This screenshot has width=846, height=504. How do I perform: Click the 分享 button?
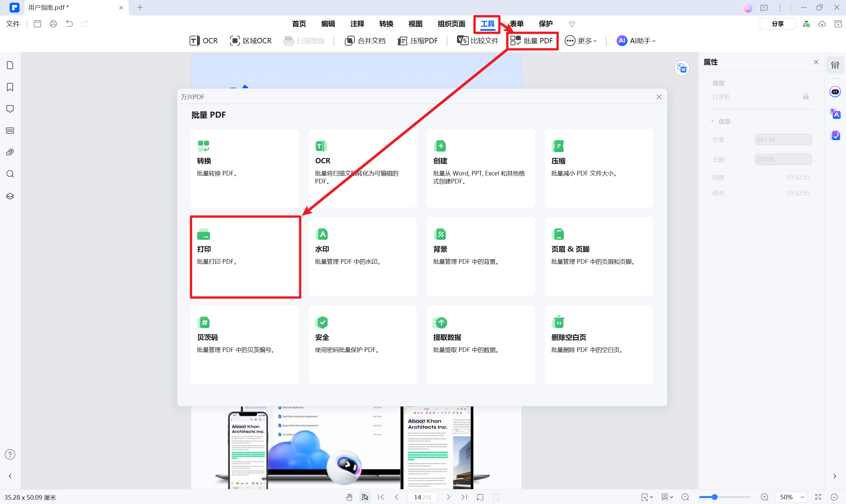point(777,24)
